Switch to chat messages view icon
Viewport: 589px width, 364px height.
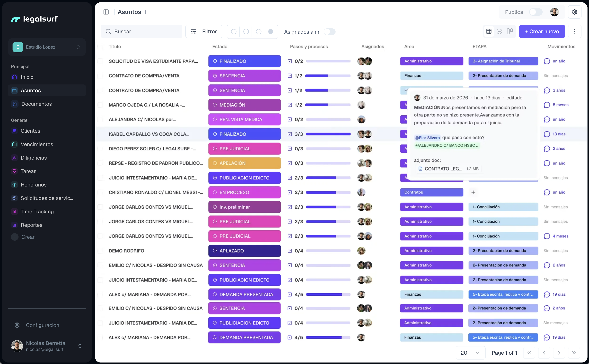[x=499, y=32]
